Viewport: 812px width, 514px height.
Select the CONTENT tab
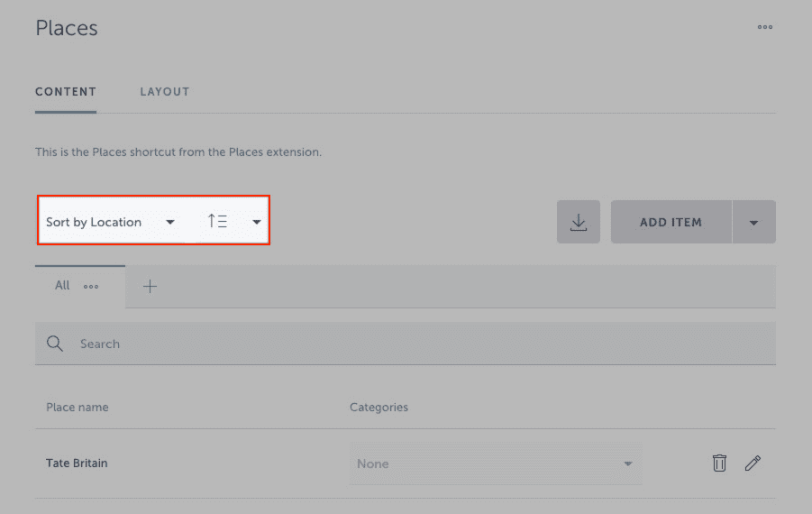tap(65, 92)
